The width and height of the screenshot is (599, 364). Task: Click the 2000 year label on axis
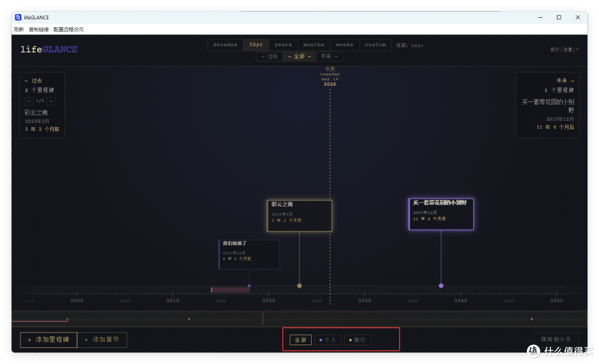pos(77,301)
